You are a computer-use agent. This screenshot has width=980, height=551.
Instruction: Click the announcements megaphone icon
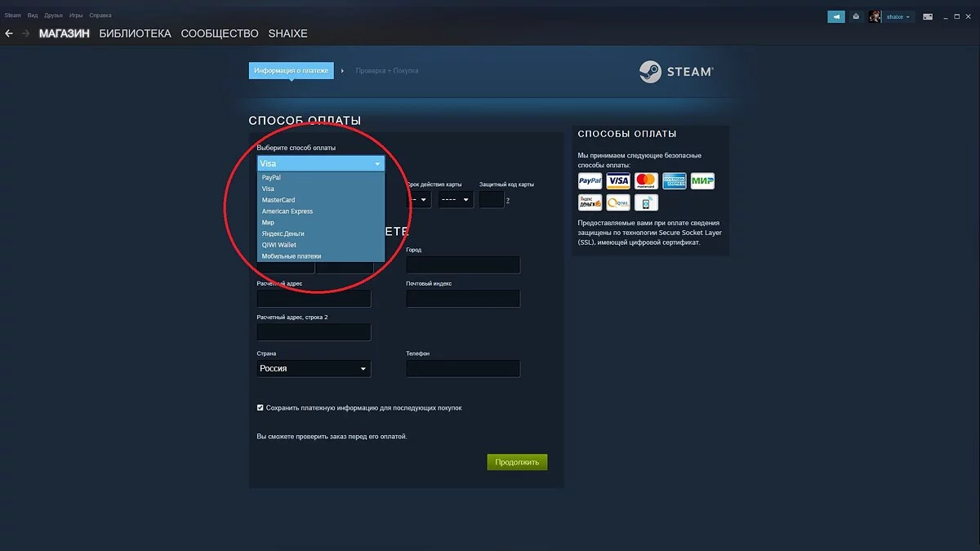(x=836, y=16)
